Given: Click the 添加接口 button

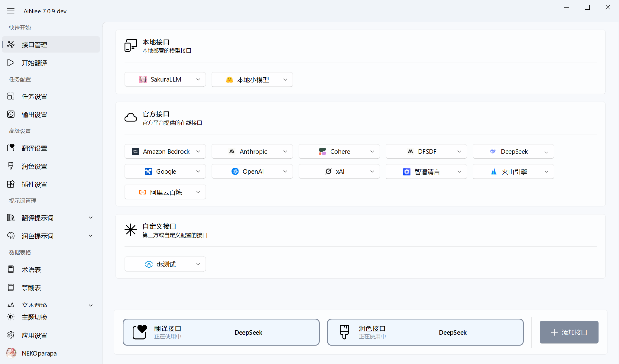Looking at the screenshot, I should pyautogui.click(x=569, y=332).
